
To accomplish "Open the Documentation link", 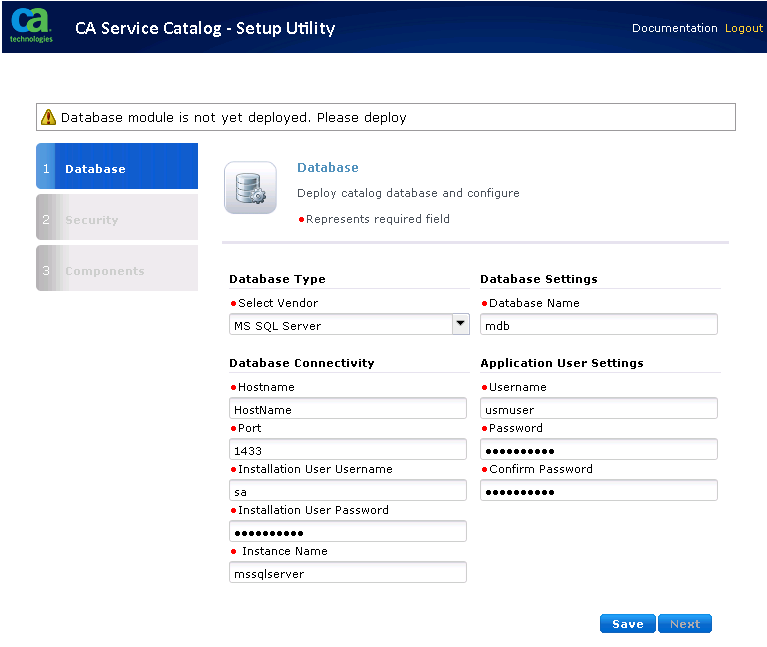I will 674,28.
